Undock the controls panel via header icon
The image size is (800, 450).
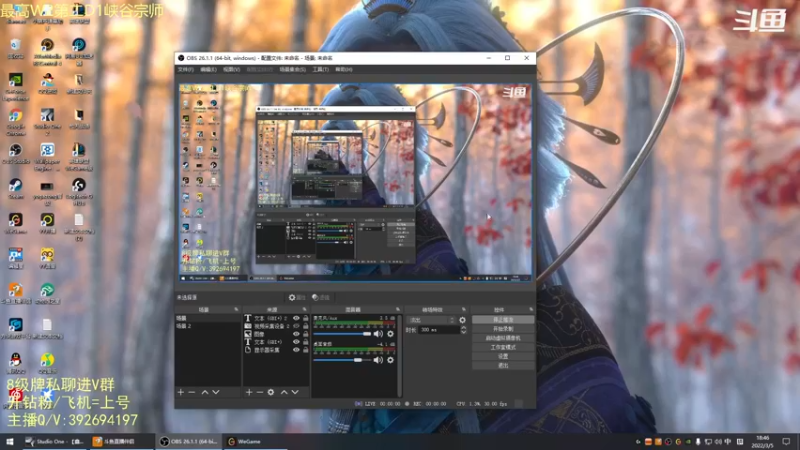pyautogui.click(x=531, y=309)
